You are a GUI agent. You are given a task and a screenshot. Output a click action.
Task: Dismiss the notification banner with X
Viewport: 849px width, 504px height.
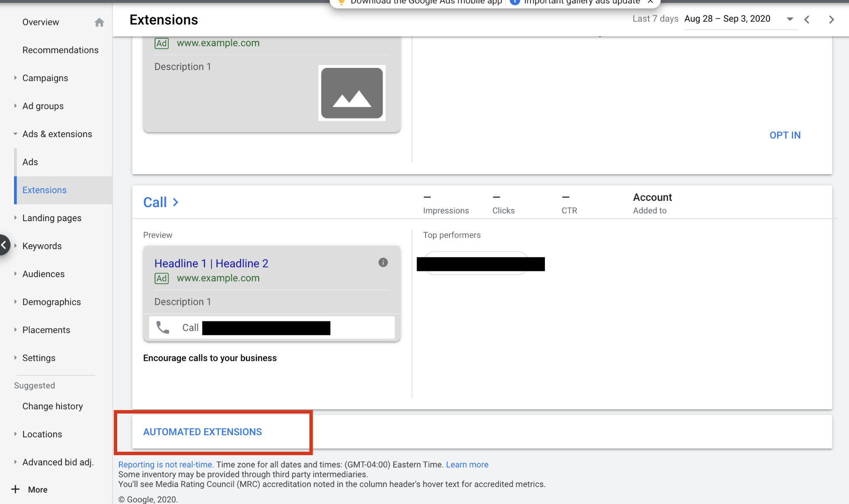(x=650, y=2)
